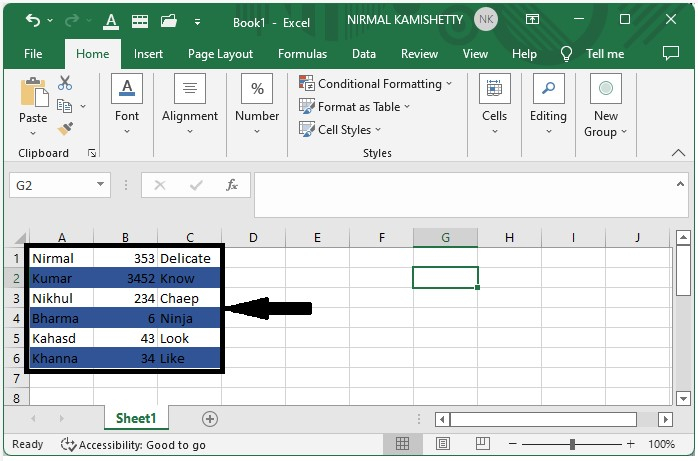Switch to Page Layout view icon
Screen dimensions: 698x461
pos(442,443)
